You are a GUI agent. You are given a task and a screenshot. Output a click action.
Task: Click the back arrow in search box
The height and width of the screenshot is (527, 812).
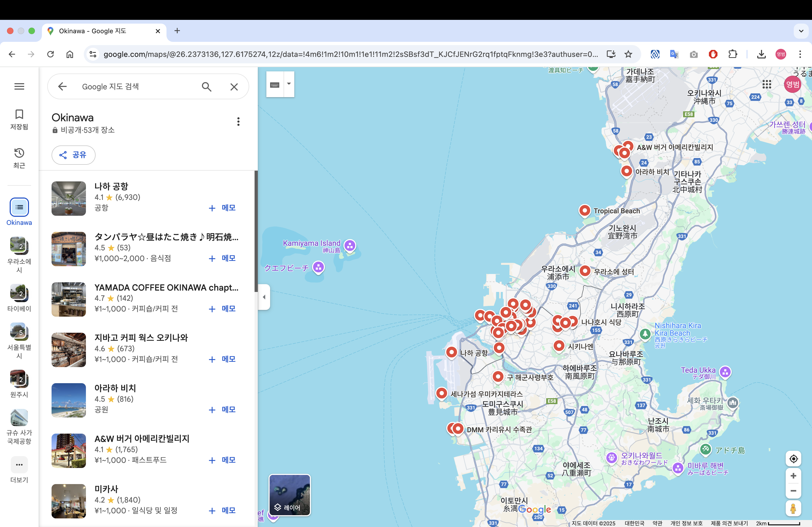tap(62, 87)
